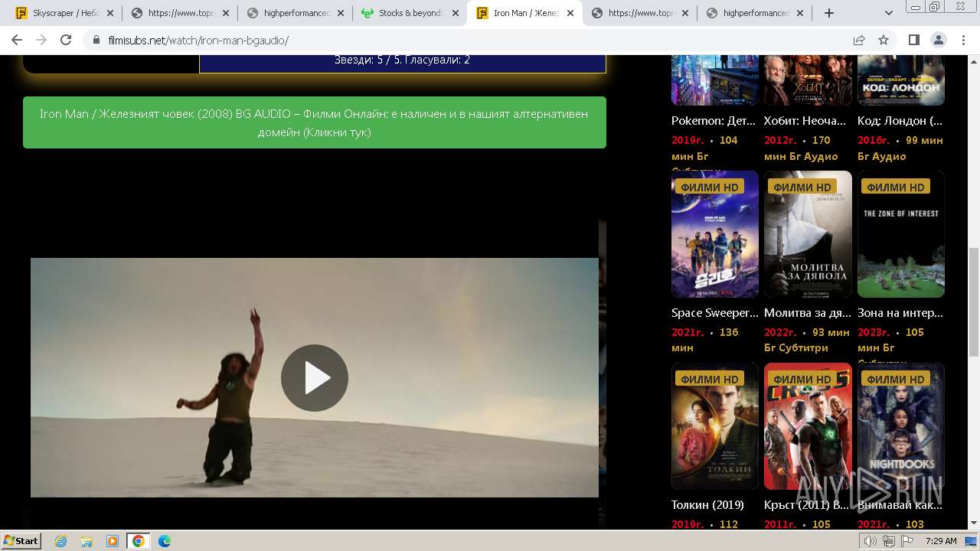Open the Action Center flag icon
This screenshot has height=551, width=980.
click(906, 541)
